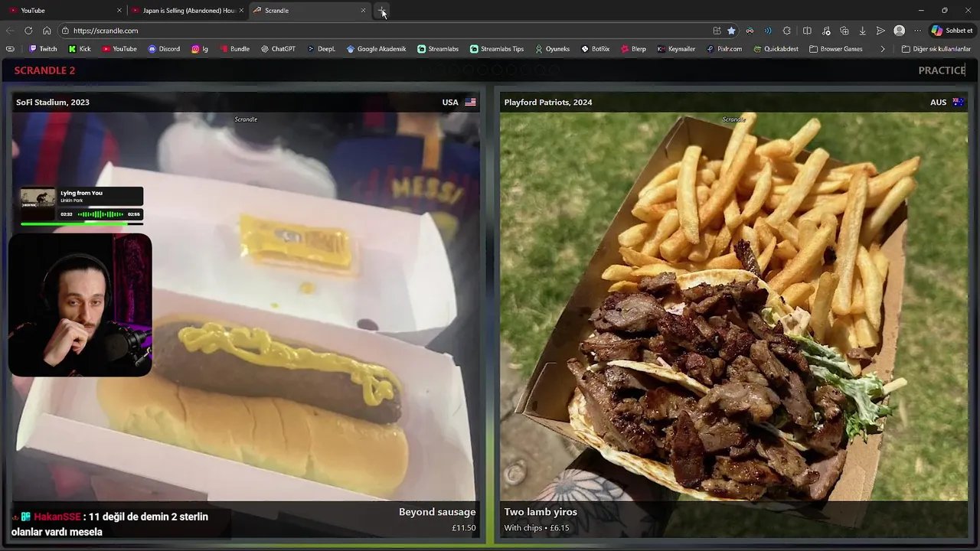980x551 pixels.
Task: Click the send/share arrow icon
Action: [880, 31]
